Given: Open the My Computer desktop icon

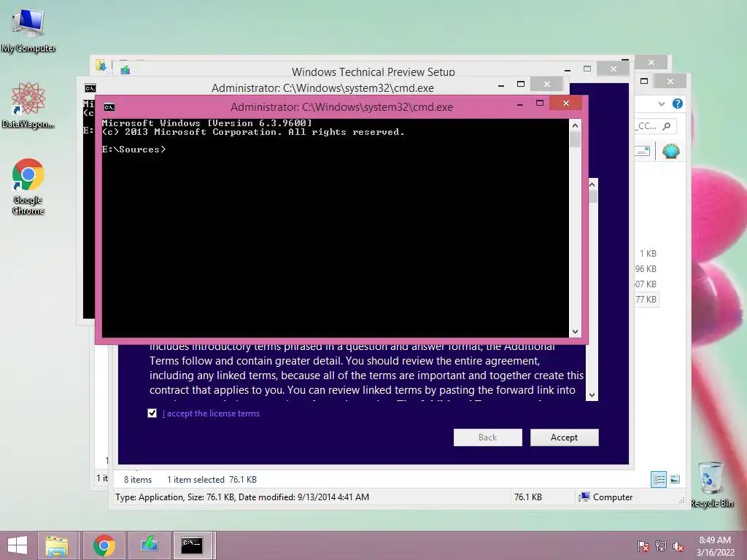Looking at the screenshot, I should 28,29.
